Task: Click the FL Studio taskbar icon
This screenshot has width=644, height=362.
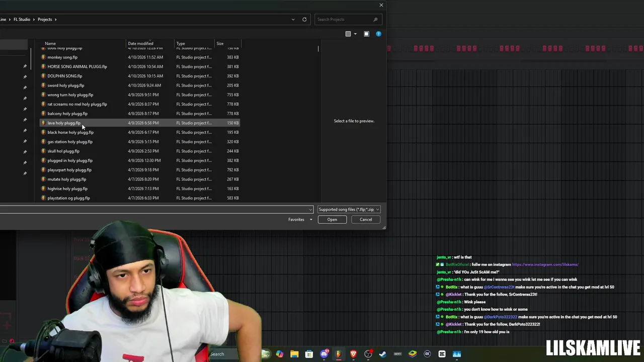Action: point(339,354)
